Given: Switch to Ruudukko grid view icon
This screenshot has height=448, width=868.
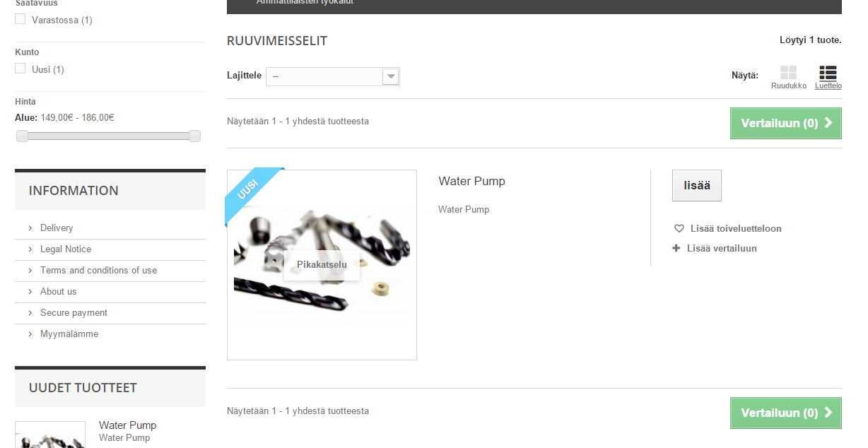Looking at the screenshot, I should click(x=788, y=73).
